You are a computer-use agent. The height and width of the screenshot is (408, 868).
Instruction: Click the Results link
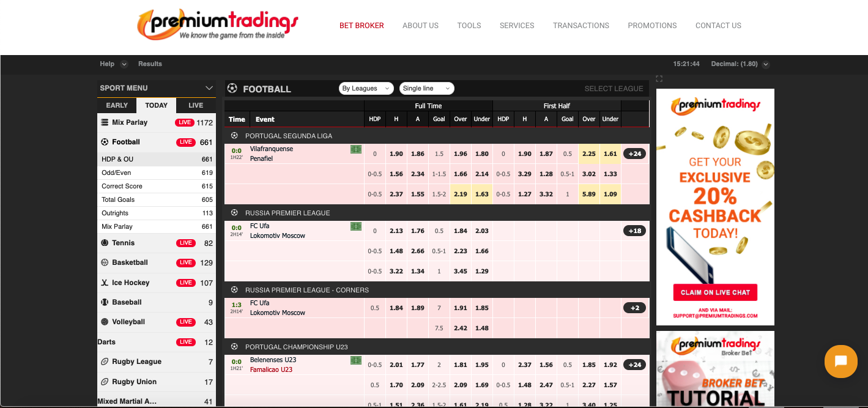click(150, 64)
